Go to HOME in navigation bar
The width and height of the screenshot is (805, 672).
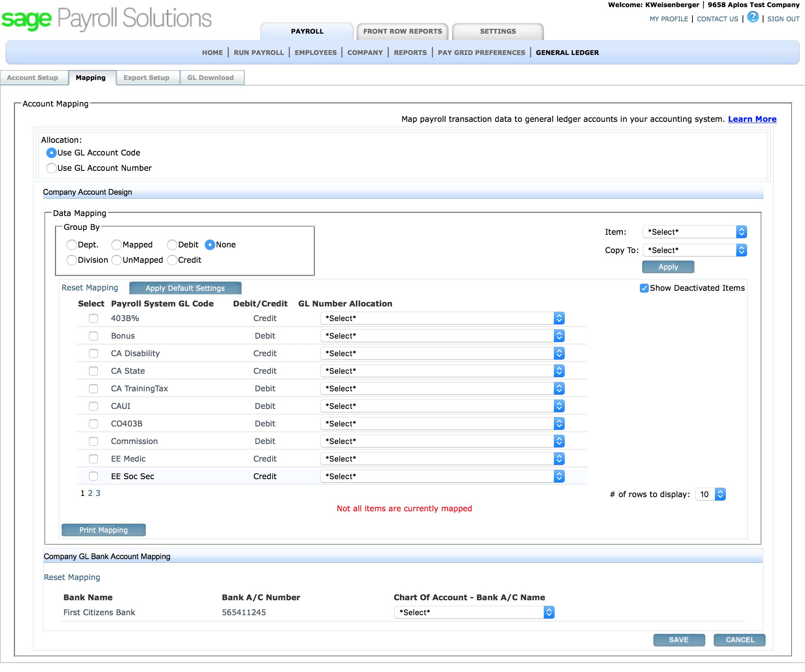pyautogui.click(x=212, y=53)
